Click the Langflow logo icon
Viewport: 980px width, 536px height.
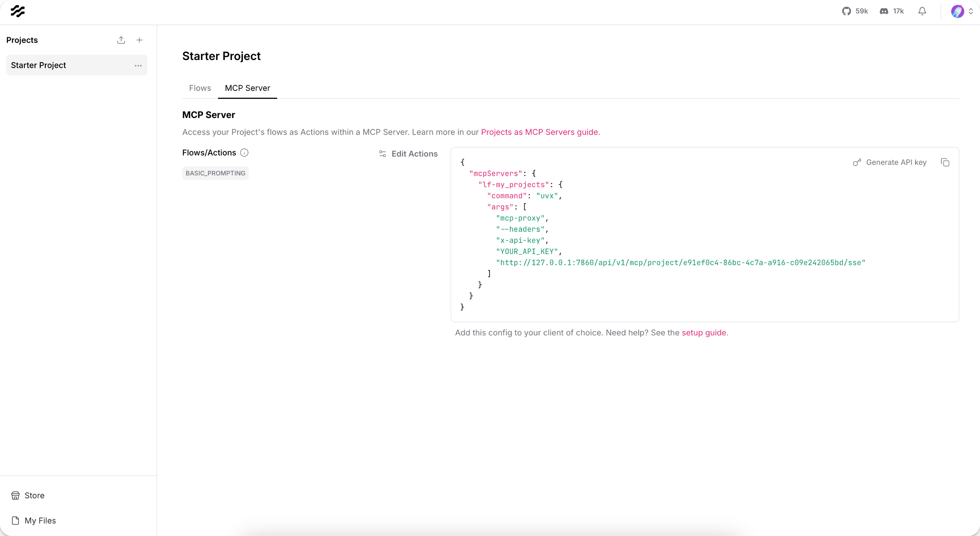point(17,12)
